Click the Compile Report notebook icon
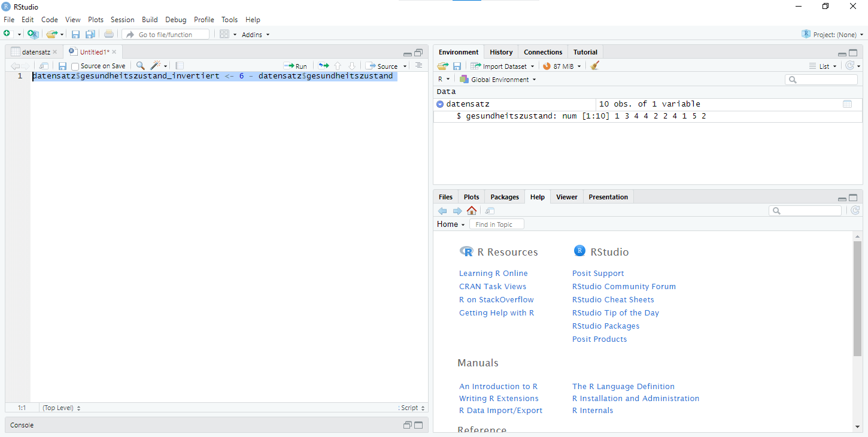The width and height of the screenshot is (868, 437). point(180,66)
